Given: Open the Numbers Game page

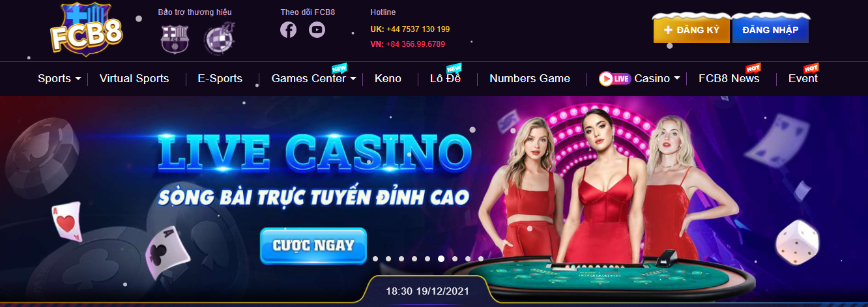Looking at the screenshot, I should 530,78.
